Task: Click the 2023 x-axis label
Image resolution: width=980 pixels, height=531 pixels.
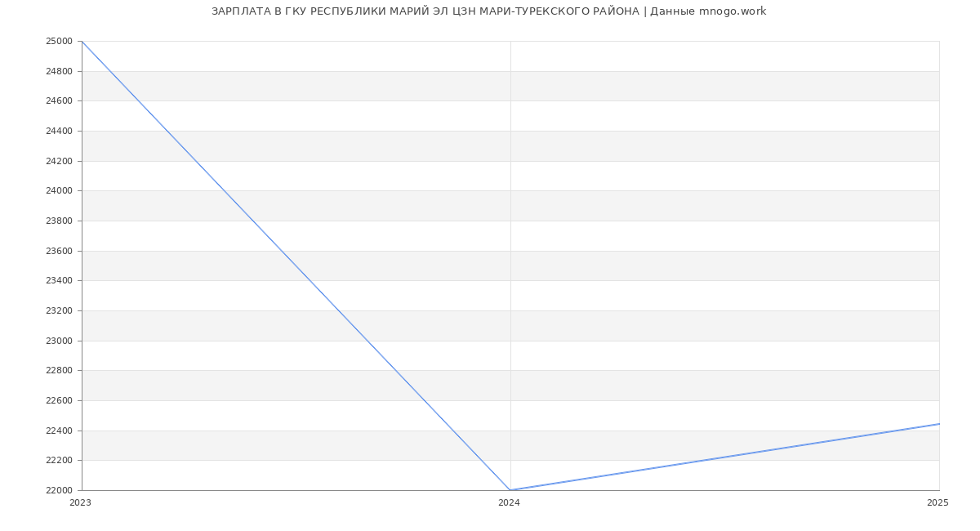Action: pyautogui.click(x=80, y=503)
